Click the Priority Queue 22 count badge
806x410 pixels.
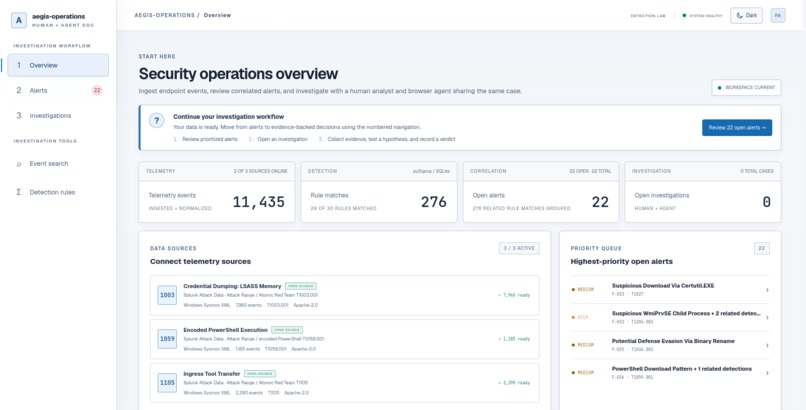[x=762, y=248]
